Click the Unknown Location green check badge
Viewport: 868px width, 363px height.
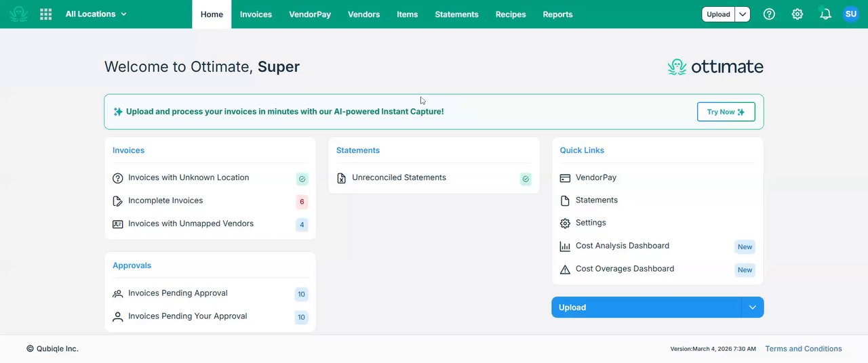tap(302, 179)
